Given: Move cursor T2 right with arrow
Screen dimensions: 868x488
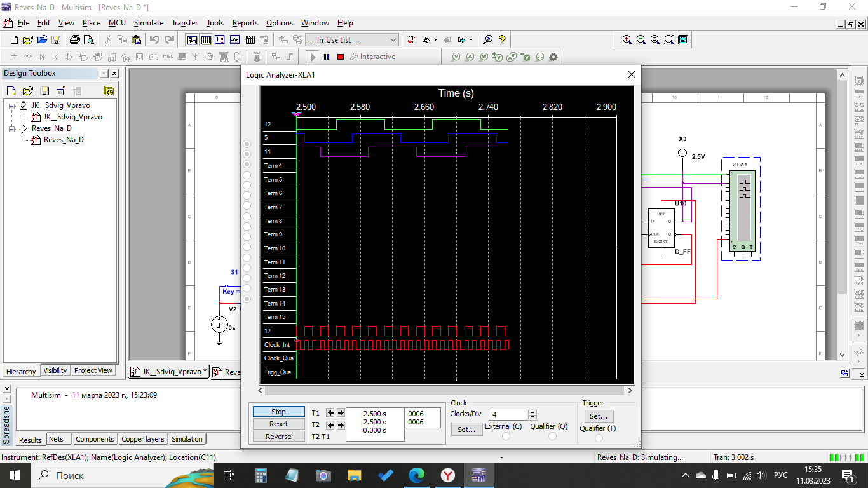Looking at the screenshot, I should click(341, 424).
